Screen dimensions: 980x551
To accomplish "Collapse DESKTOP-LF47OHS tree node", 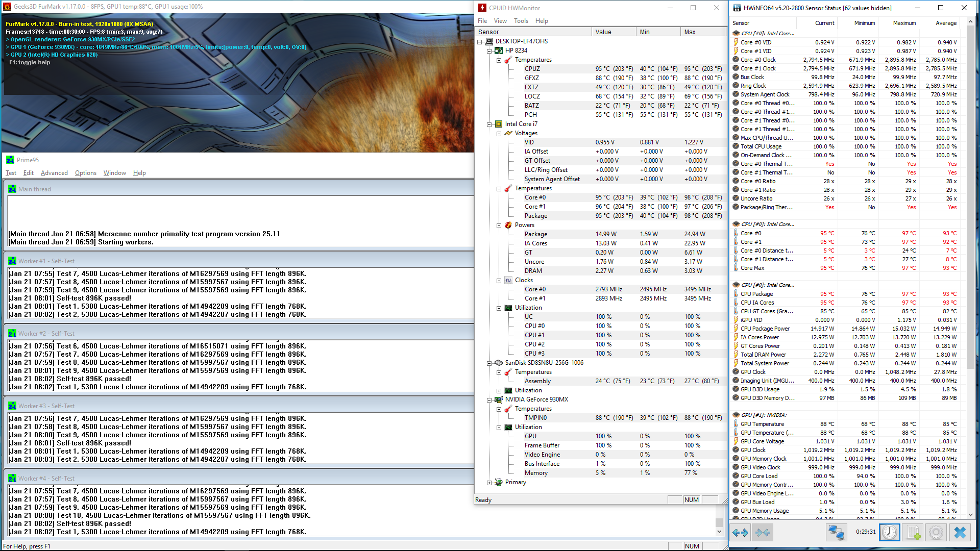I will [x=480, y=42].
